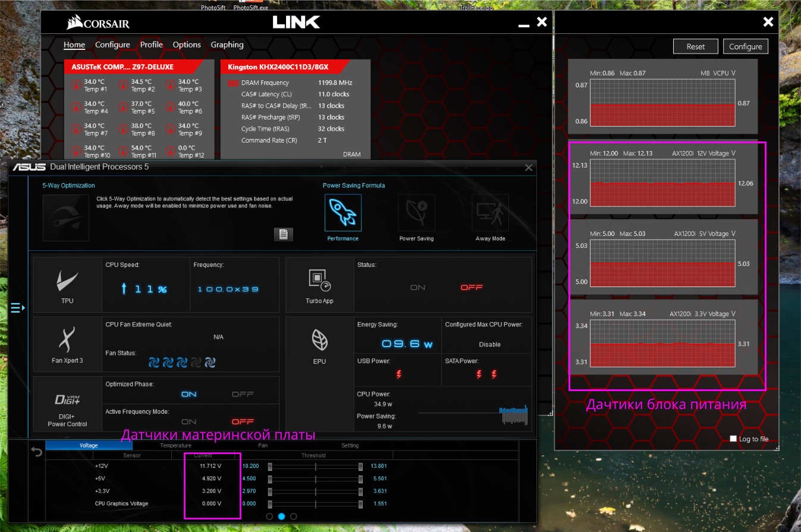Click the 5-Way Optimization gauge icon
Screen dimensions: 801x532
65,217
